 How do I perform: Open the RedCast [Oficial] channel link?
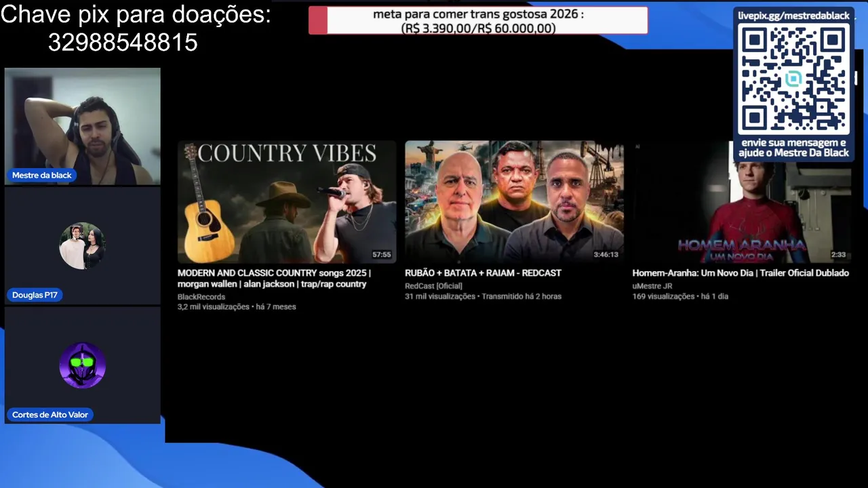433,286
